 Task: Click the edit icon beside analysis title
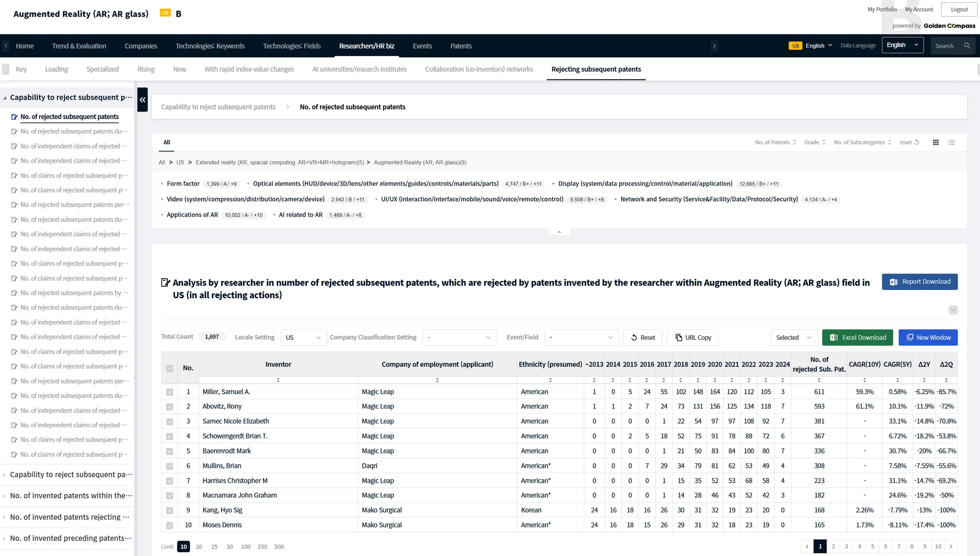[166, 283]
